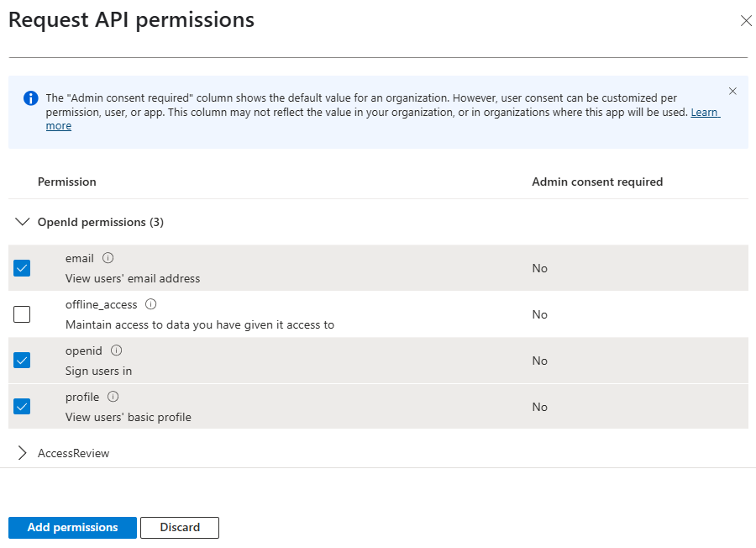Screen dimensions: 756x548
Task: Open the Learn more link
Action: (x=705, y=113)
